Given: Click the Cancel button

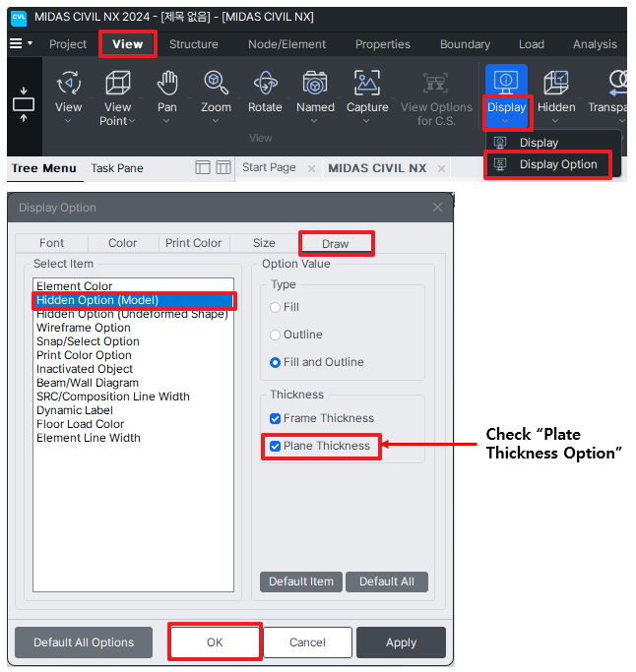Looking at the screenshot, I should 307,642.
